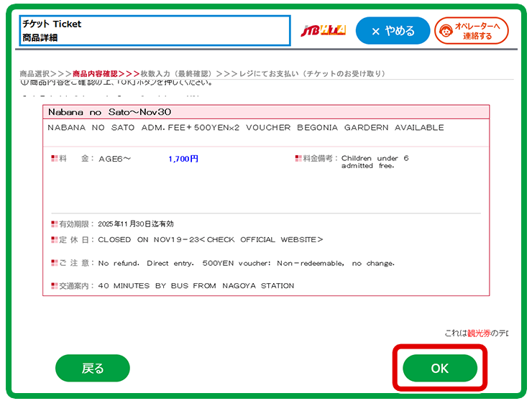This screenshot has width=532, height=406.
Task: Click the red bullet beside ご注意
Action: coord(54,264)
